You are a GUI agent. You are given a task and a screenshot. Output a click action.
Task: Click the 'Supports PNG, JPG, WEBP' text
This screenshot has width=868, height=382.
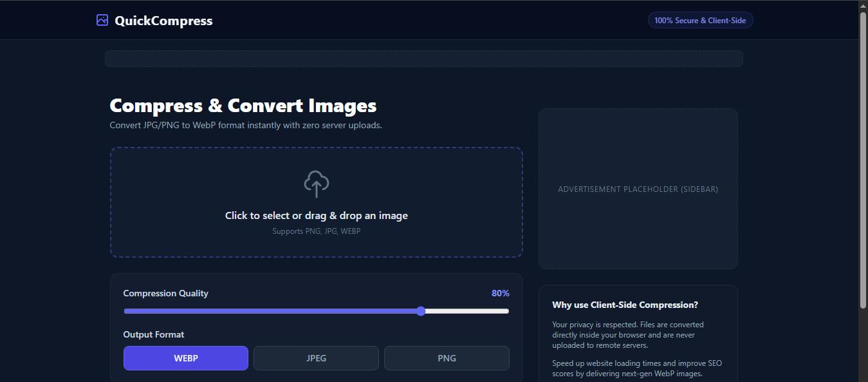[x=317, y=231]
